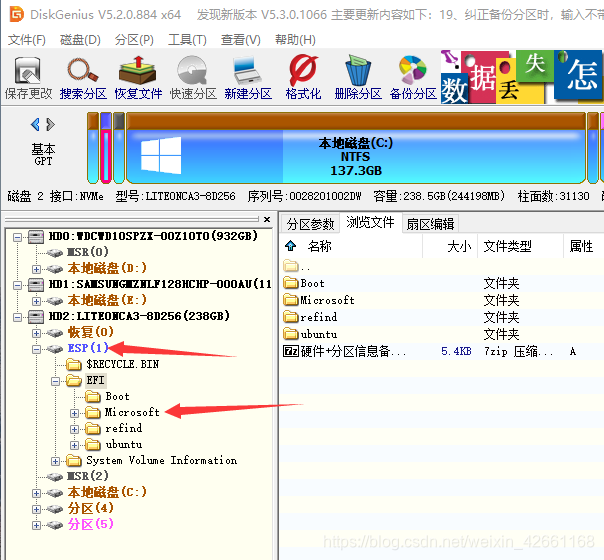Click the HD0 disk drive icon
604x560 pixels.
36,236
